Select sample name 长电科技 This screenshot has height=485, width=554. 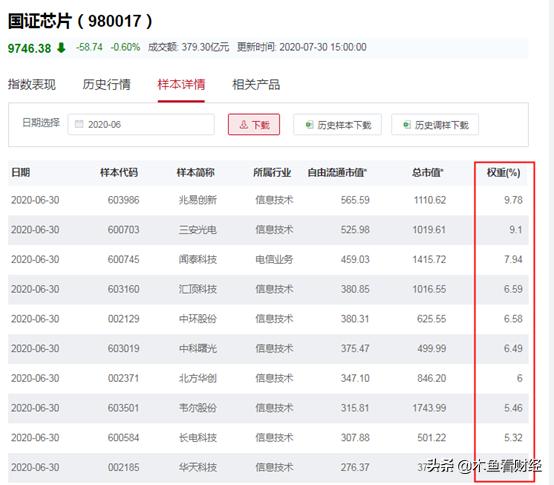click(198, 438)
